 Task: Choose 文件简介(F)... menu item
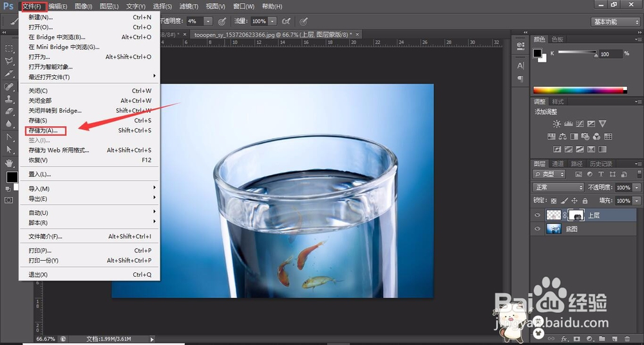coord(90,237)
